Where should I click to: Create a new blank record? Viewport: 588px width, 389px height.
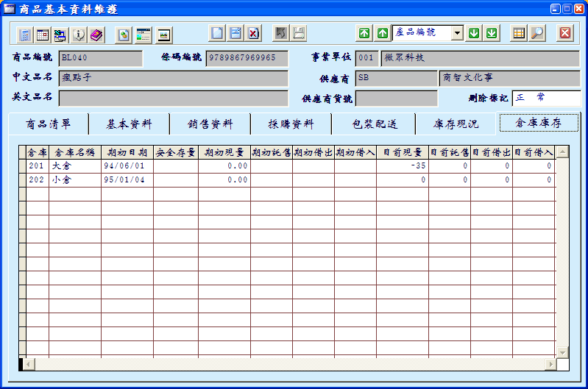[x=218, y=33]
